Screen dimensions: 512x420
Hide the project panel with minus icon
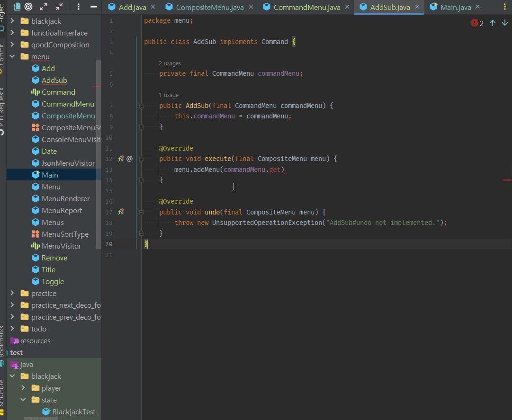click(94, 7)
